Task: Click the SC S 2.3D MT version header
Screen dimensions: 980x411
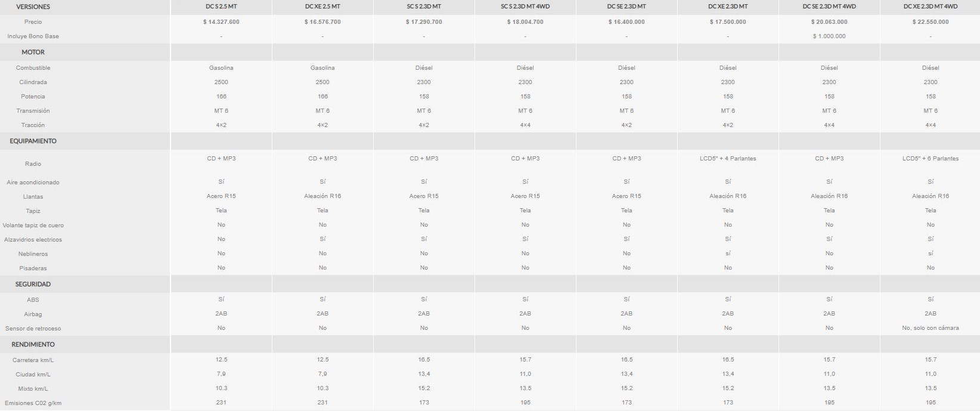Action: 424,7
